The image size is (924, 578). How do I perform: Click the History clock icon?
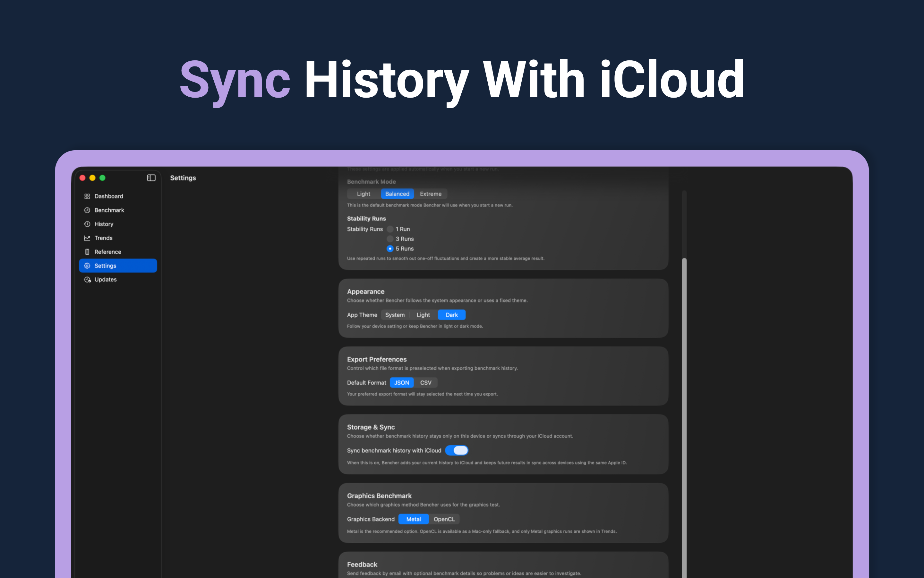click(87, 224)
